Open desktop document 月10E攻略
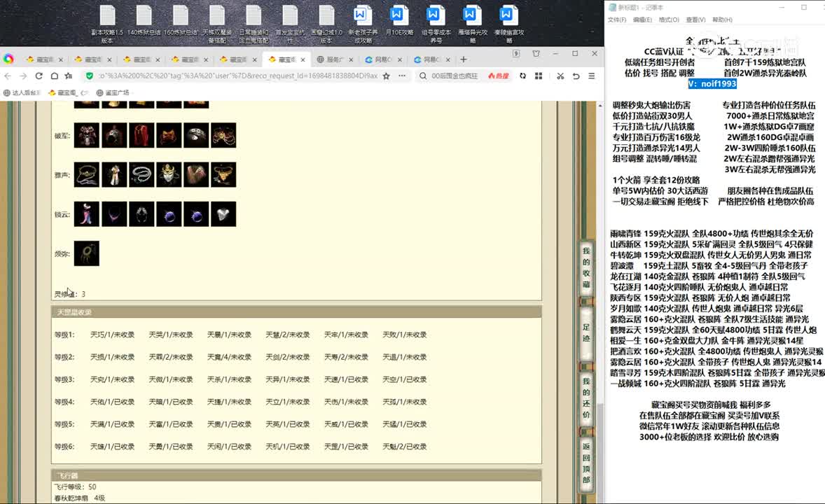 (x=399, y=21)
